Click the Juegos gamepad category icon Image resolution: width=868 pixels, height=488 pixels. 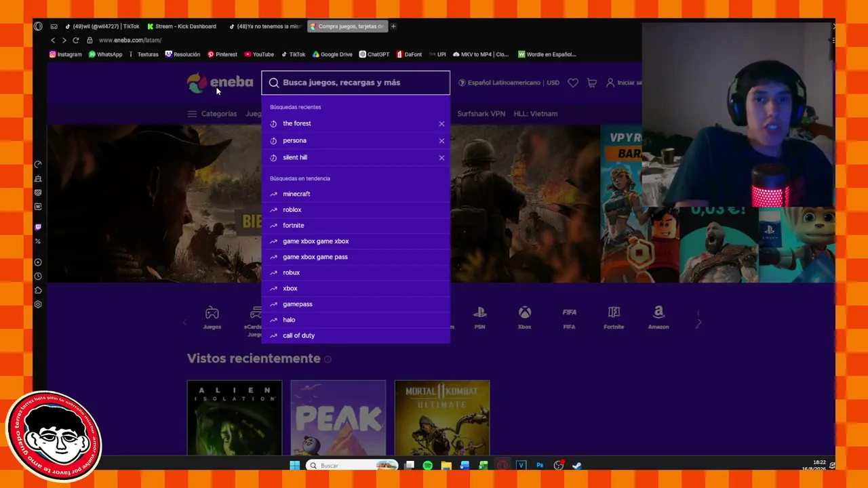click(x=212, y=312)
